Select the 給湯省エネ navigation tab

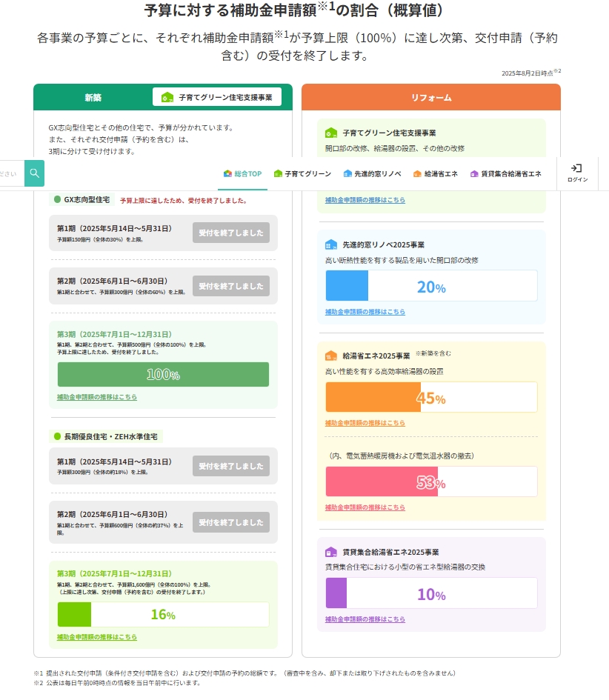[436, 174]
